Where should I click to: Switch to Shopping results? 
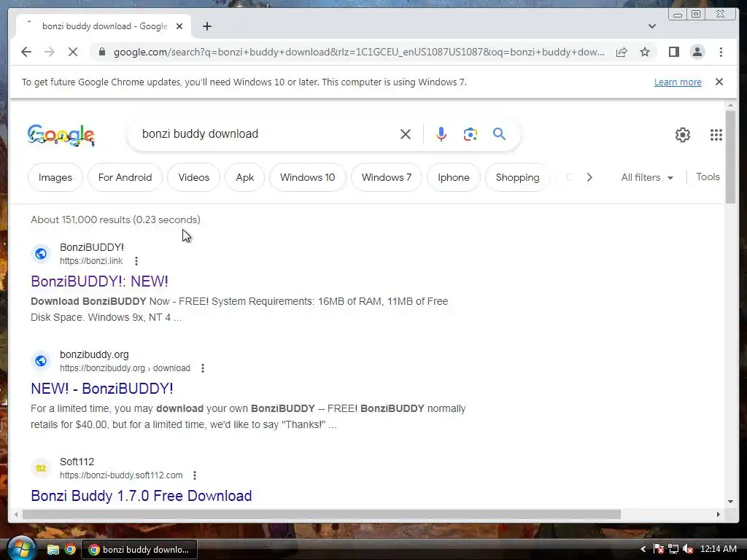(517, 177)
